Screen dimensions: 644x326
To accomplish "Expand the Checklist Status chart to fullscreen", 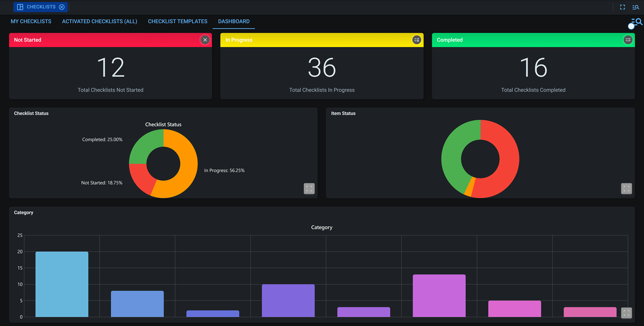I will pyautogui.click(x=309, y=188).
